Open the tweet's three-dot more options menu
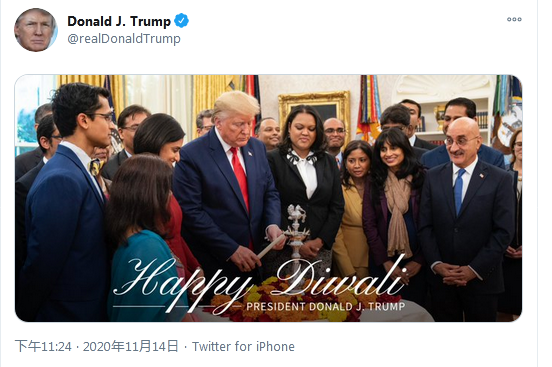This screenshot has height=367, width=552. point(514,19)
